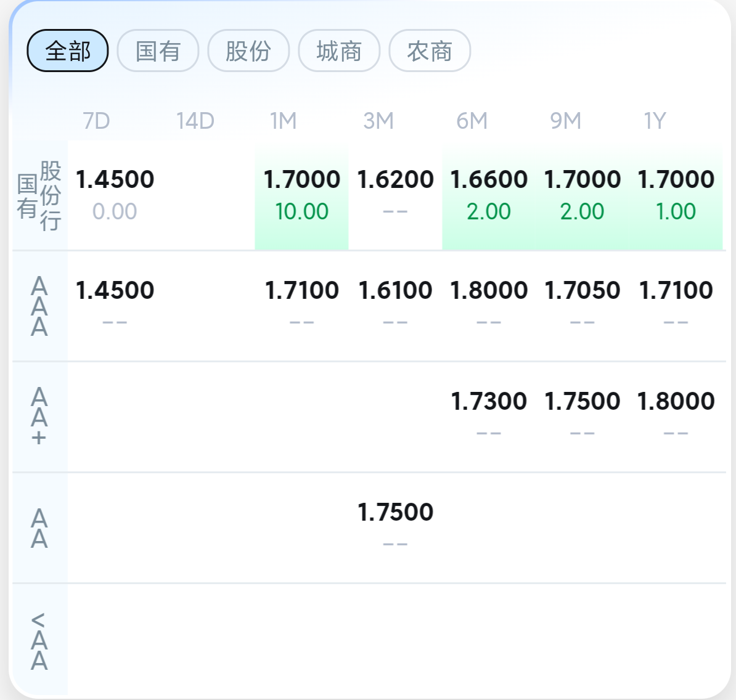
Task: Click the AAA 6M 1.8000 cell
Action: pyautogui.click(x=489, y=305)
